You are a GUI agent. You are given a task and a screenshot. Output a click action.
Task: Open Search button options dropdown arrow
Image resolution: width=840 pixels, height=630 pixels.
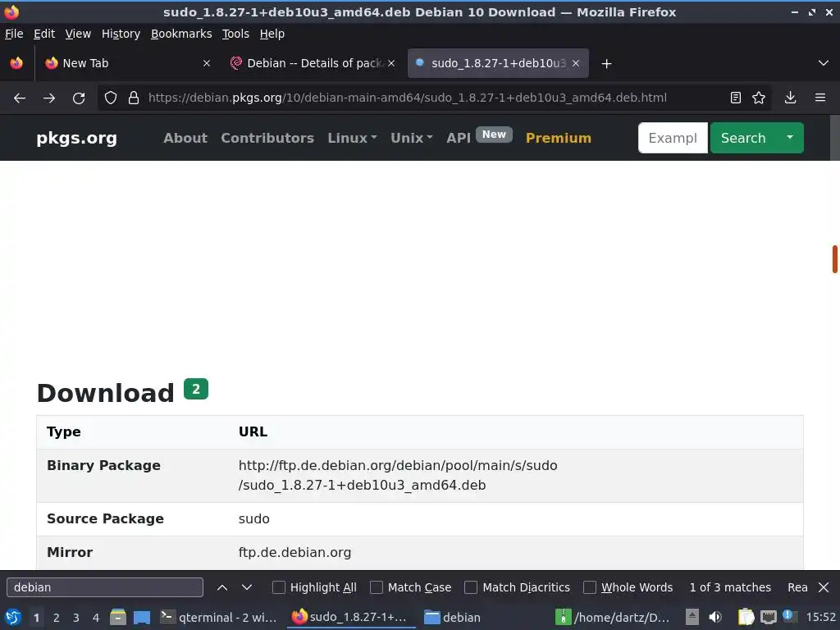[790, 138]
